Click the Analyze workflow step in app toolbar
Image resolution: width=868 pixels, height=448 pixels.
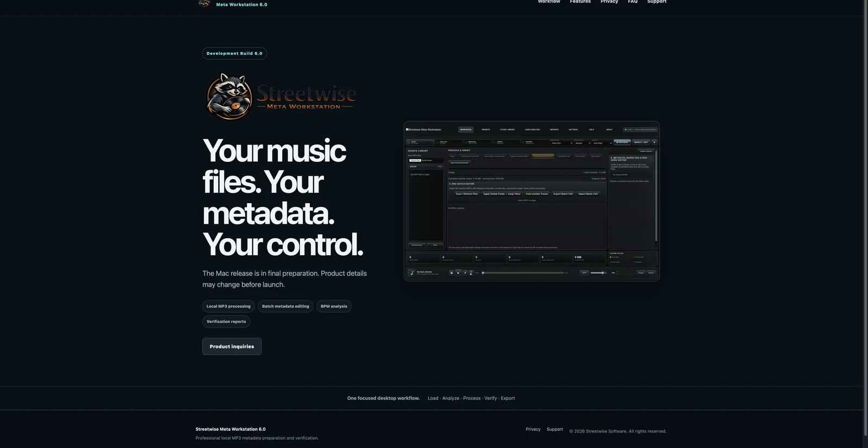click(x=448, y=142)
